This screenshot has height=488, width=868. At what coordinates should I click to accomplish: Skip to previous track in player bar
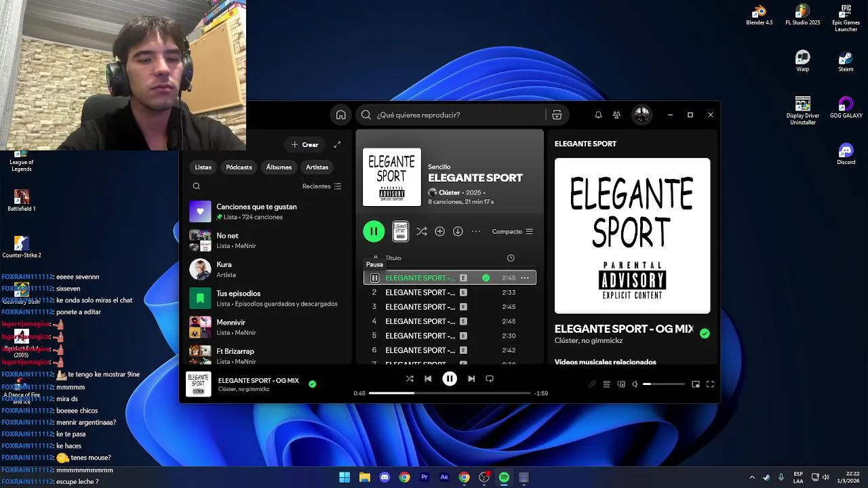tap(428, 379)
